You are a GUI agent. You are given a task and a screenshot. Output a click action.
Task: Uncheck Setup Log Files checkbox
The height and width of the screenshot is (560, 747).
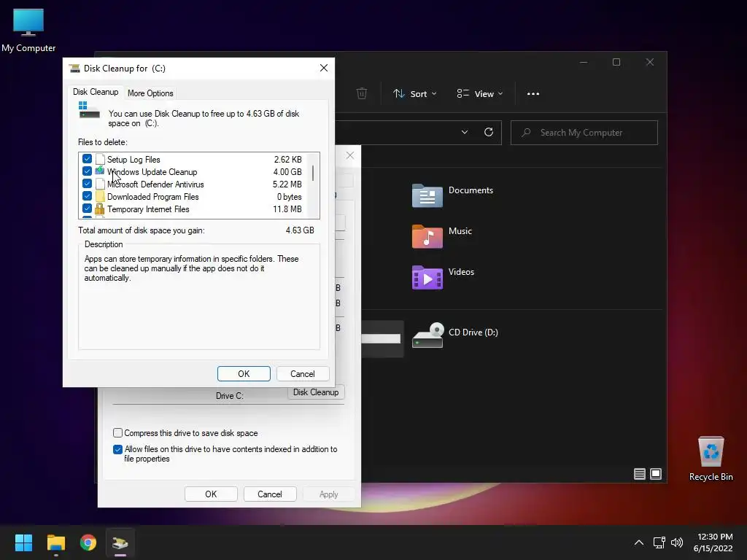(87, 159)
